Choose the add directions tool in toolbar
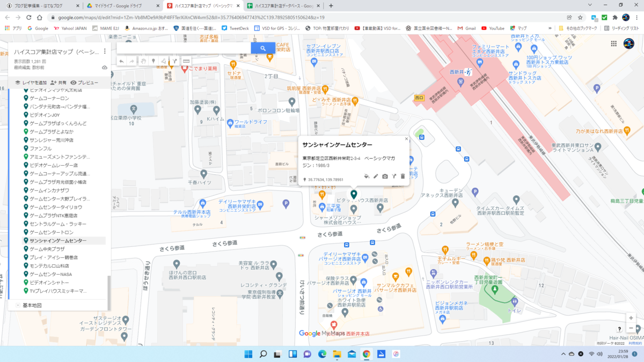Viewport: 644px width, 362px height. pyautogui.click(x=174, y=61)
